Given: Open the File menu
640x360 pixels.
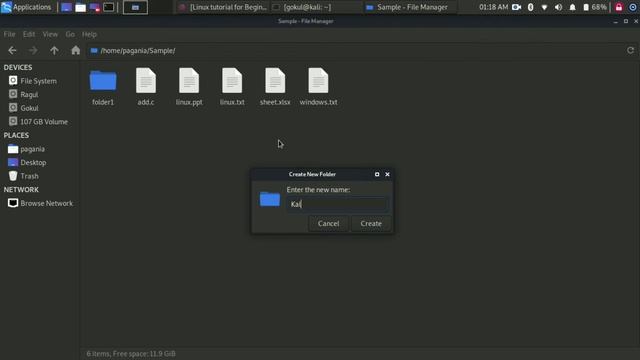Looking at the screenshot, I should pyautogui.click(x=9, y=34).
